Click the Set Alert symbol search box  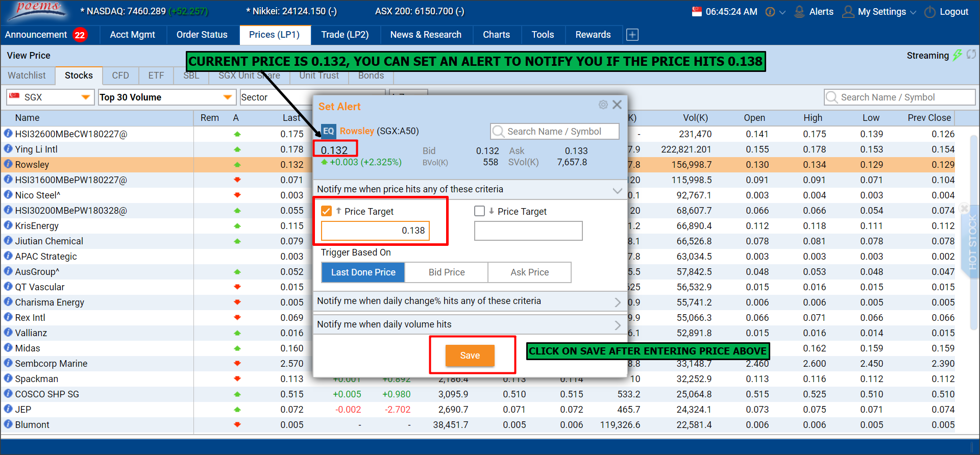(x=555, y=132)
